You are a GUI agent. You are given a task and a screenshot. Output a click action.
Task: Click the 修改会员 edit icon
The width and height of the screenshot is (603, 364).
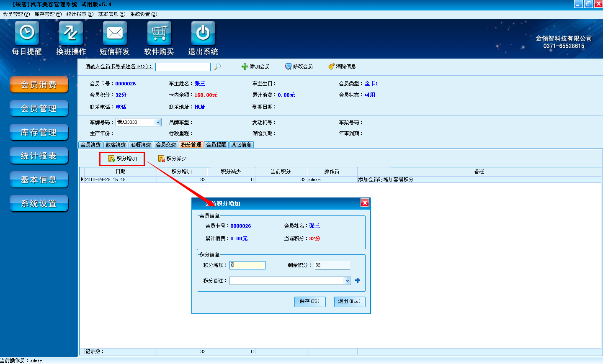click(x=288, y=67)
